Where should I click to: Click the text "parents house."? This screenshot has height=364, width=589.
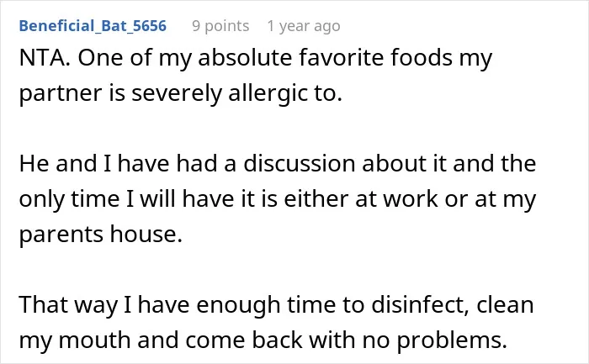(101, 235)
